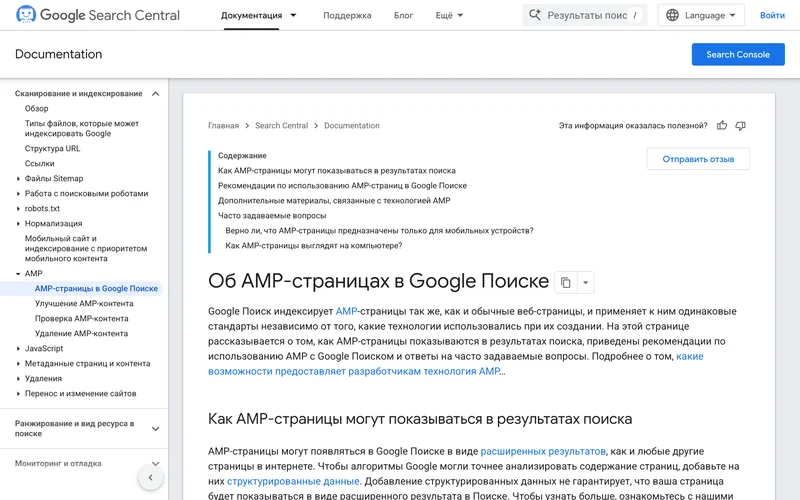Expand the robots.txt tree item
800x500 pixels.
point(18,209)
